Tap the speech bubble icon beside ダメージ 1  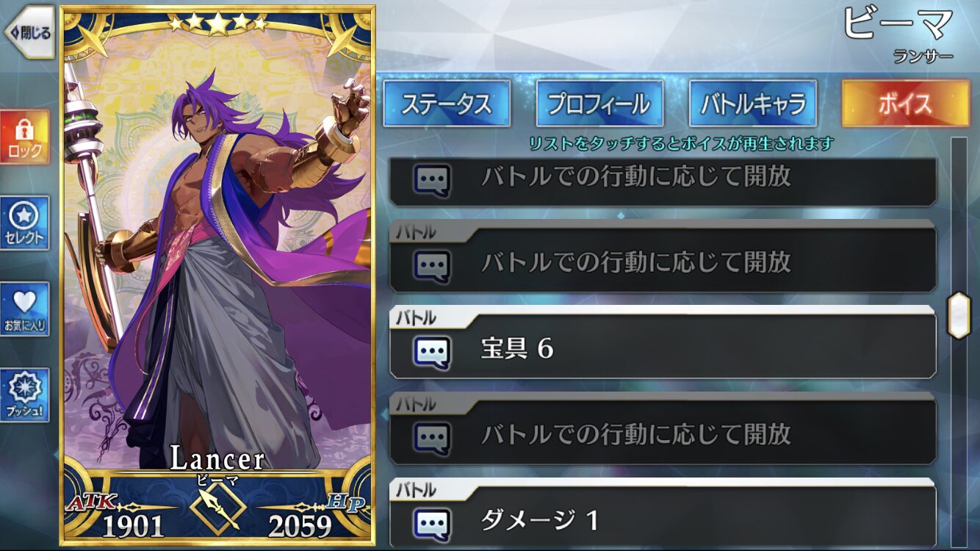(432, 522)
